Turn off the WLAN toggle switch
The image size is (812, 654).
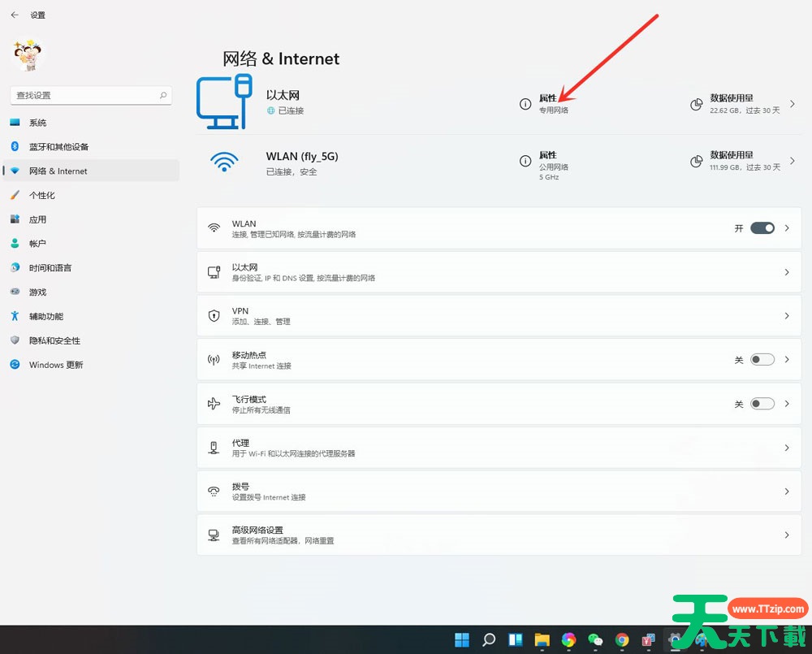[x=762, y=228]
